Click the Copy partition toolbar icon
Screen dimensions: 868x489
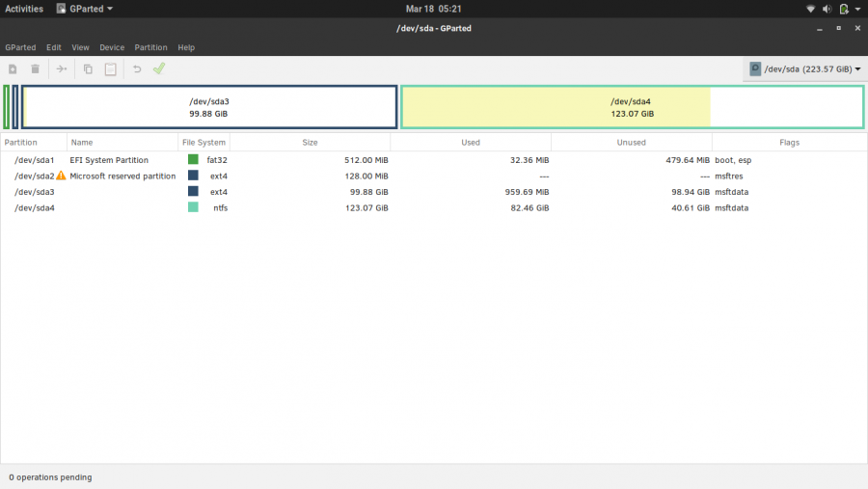pos(88,69)
